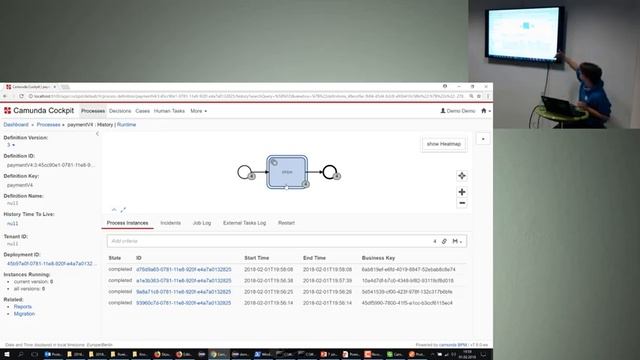Click the show Heatmap button
The width and height of the screenshot is (640, 360).
coord(443,144)
